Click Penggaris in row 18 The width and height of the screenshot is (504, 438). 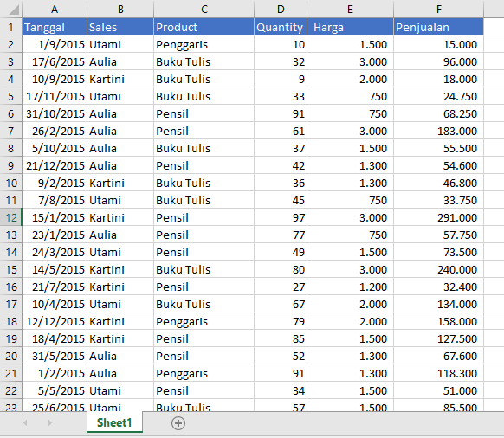pos(204,321)
